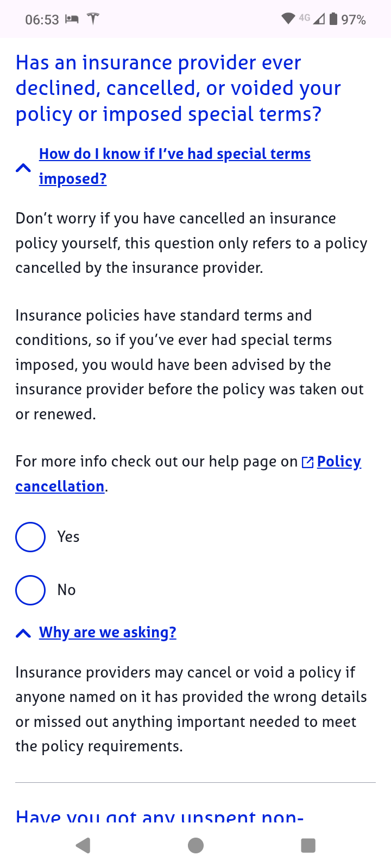391x868 pixels.
Task: Tap the 'Why are we asking?' link
Action: coord(108,633)
